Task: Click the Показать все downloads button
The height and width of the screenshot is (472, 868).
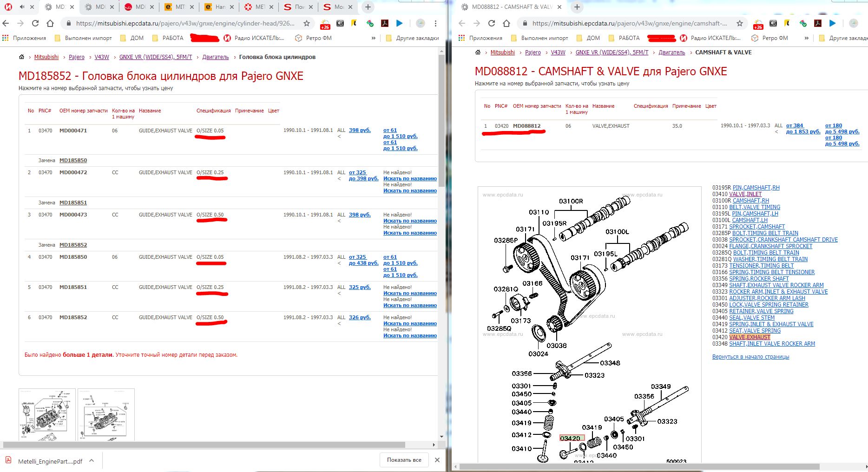Action: click(x=404, y=460)
